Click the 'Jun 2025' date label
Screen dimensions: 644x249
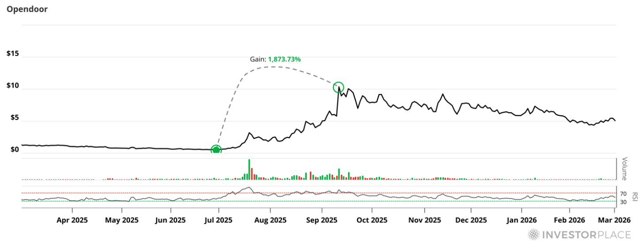pyautogui.click(x=171, y=220)
